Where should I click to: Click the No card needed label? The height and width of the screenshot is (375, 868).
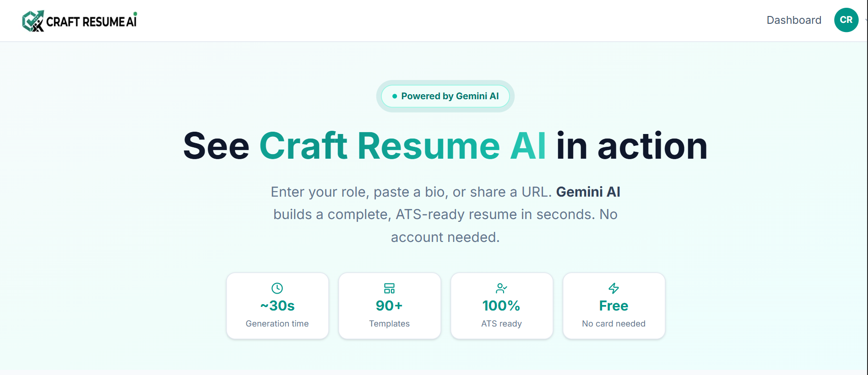pos(613,323)
